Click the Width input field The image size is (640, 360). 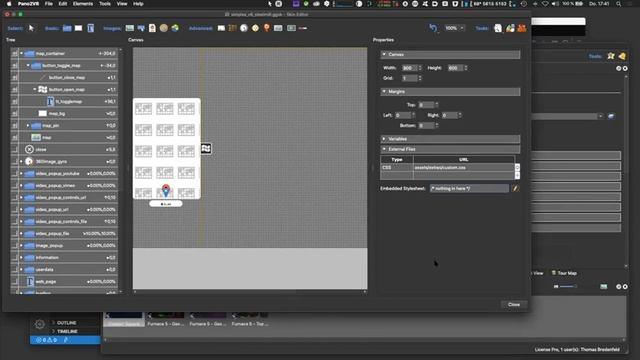click(409, 68)
